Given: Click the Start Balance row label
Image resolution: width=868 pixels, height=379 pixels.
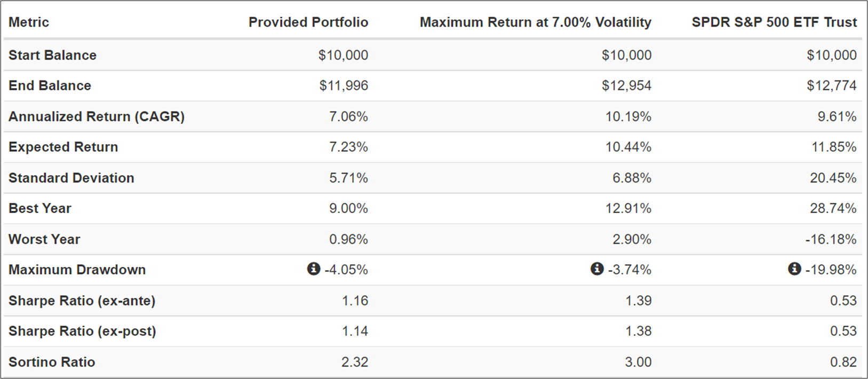Looking at the screenshot, I should pos(52,55).
